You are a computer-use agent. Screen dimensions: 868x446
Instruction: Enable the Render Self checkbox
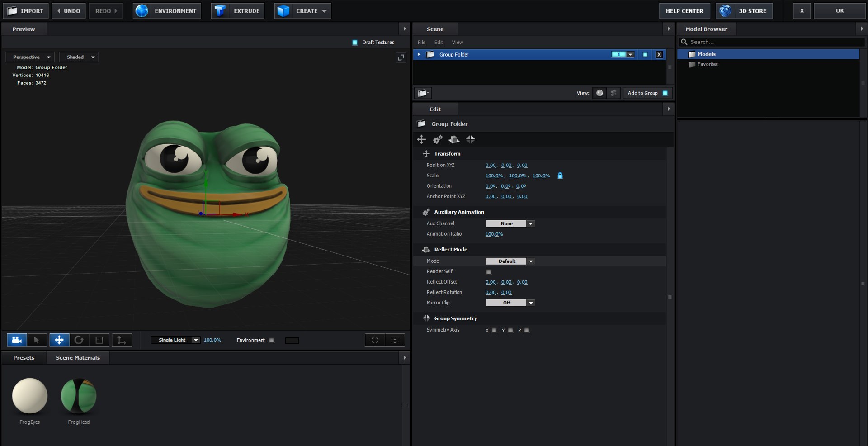pos(489,272)
